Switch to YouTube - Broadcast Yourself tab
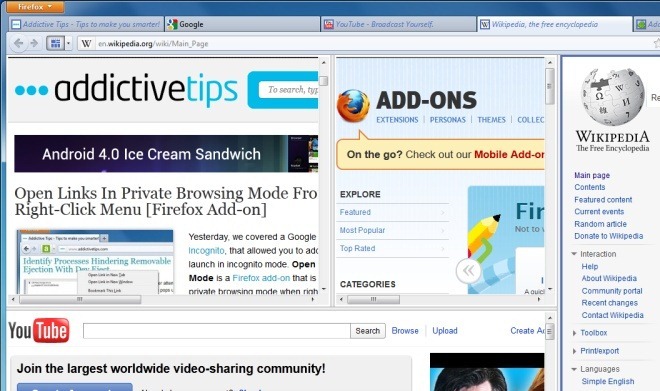The height and width of the screenshot is (391, 660). coord(398,24)
